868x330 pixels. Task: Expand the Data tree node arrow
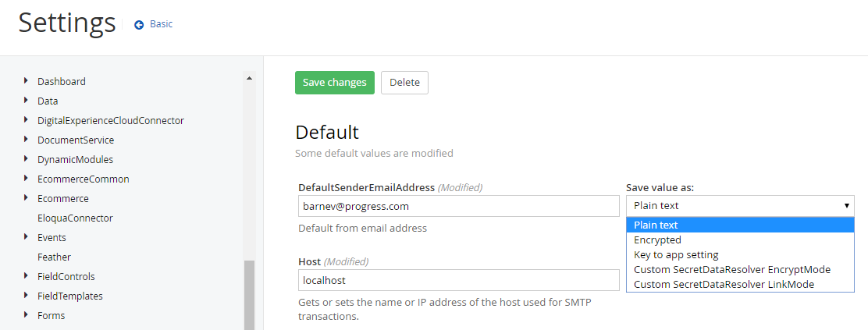27,100
